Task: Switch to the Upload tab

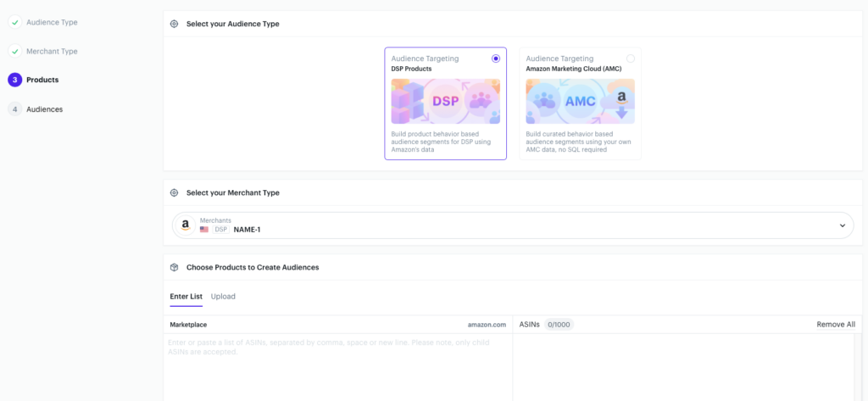Action: (x=223, y=297)
